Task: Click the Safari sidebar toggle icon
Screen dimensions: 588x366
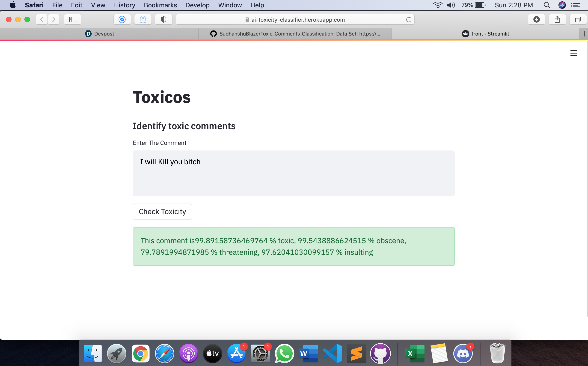Action: point(73,19)
